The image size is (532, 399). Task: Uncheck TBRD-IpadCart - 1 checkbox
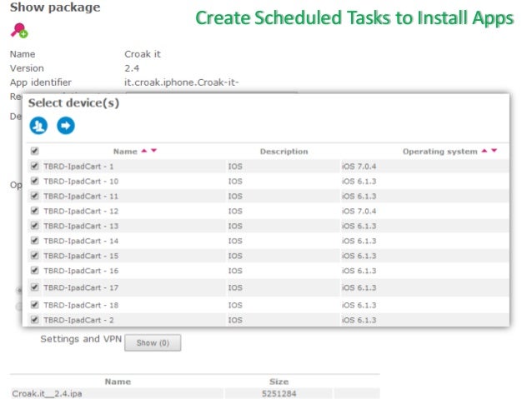click(x=34, y=166)
